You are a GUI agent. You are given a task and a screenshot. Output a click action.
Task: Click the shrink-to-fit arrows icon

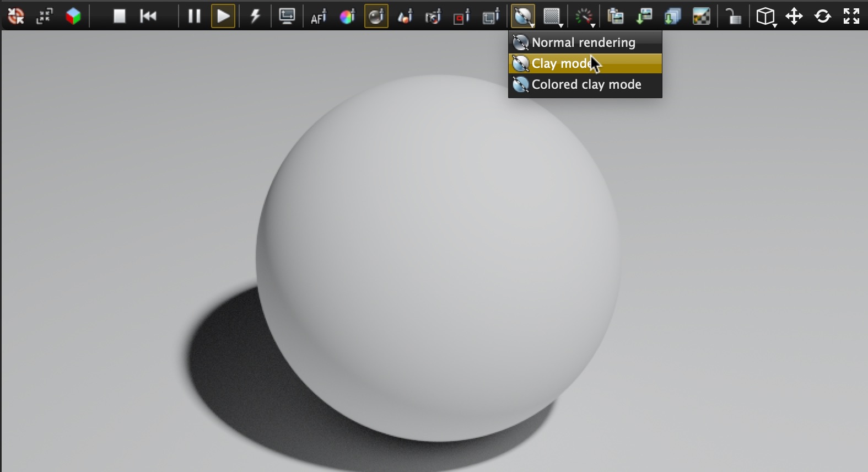click(45, 16)
